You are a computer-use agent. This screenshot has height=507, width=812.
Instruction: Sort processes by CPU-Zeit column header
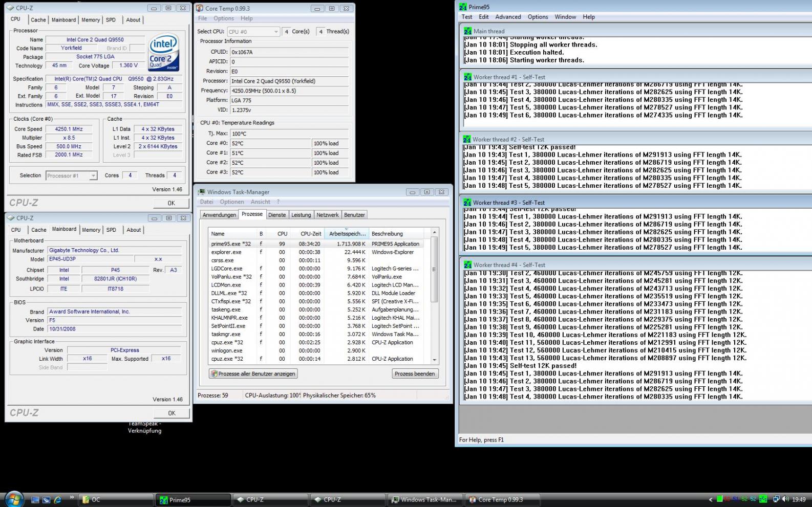[x=309, y=234]
